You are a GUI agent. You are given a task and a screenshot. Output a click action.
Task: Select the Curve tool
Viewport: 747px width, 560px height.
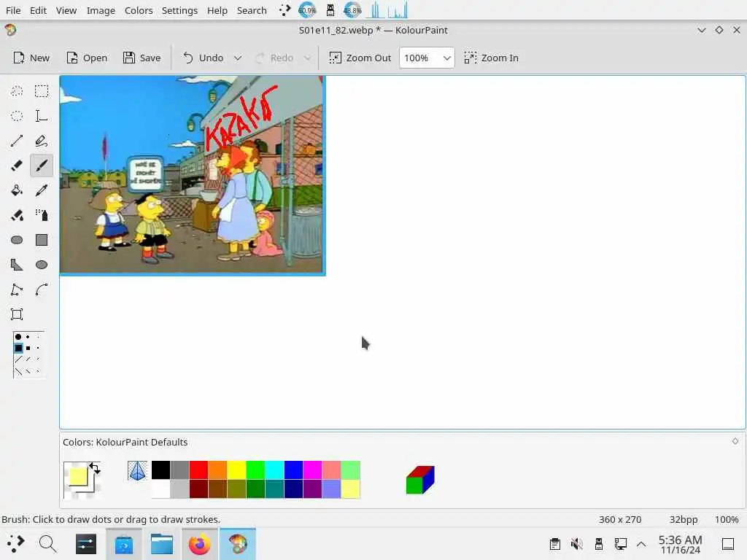pos(42,289)
